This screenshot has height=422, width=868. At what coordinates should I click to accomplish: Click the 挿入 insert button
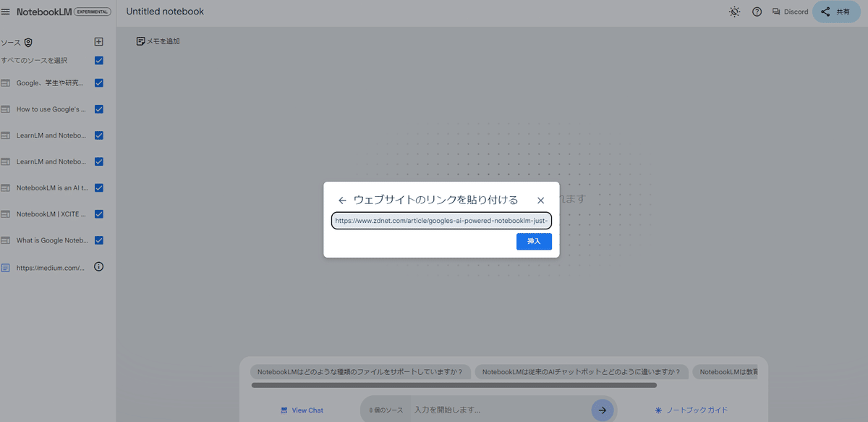pos(534,241)
